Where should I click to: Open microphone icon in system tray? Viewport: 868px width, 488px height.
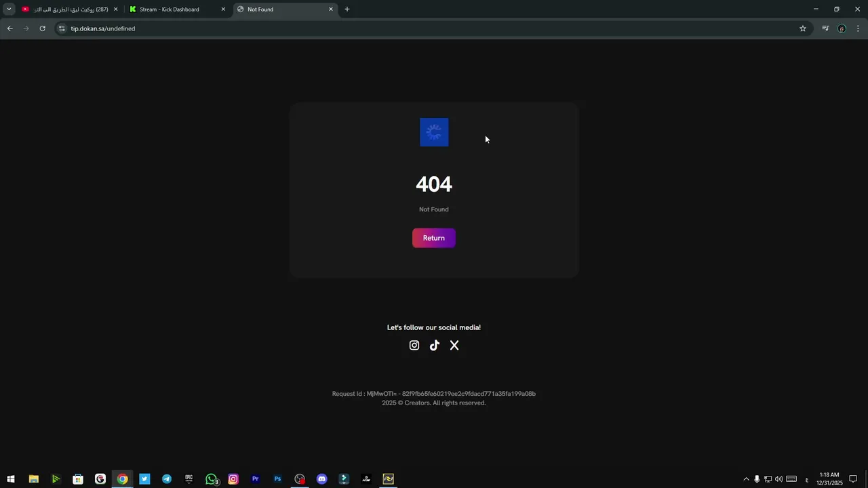coord(757,479)
